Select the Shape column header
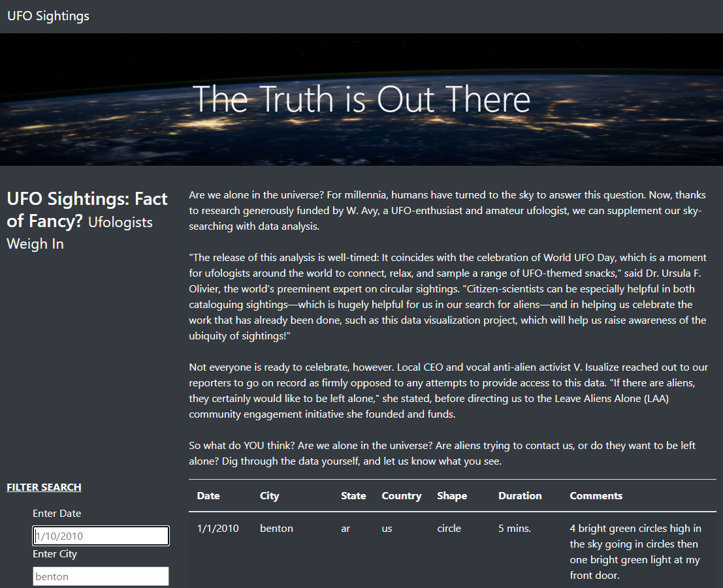The height and width of the screenshot is (588, 723). tap(452, 496)
